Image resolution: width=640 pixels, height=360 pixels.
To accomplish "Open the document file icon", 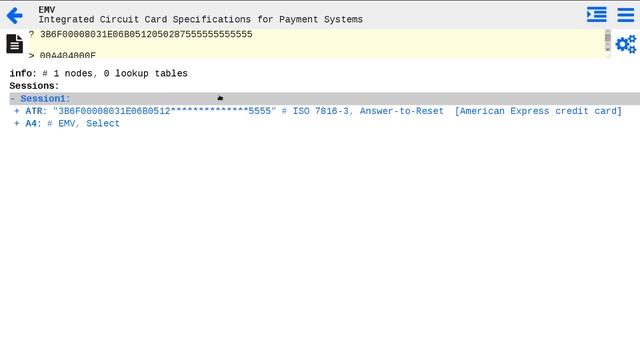I will [15, 44].
